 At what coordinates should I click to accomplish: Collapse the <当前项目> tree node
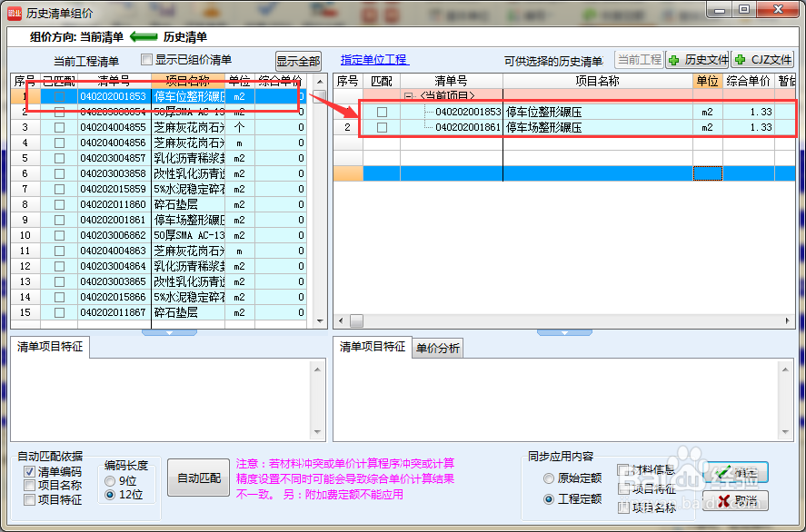[x=408, y=94]
